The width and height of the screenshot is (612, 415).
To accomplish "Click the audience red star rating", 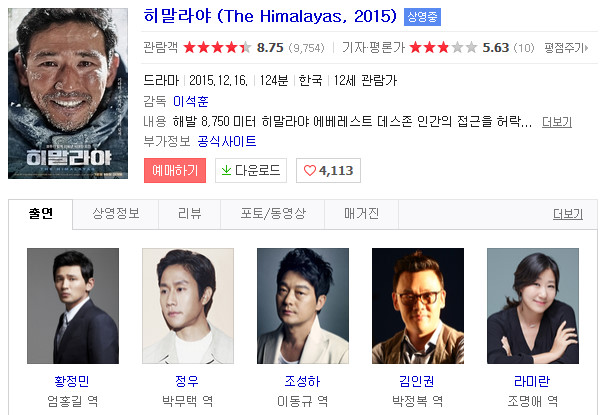I will coord(217,48).
